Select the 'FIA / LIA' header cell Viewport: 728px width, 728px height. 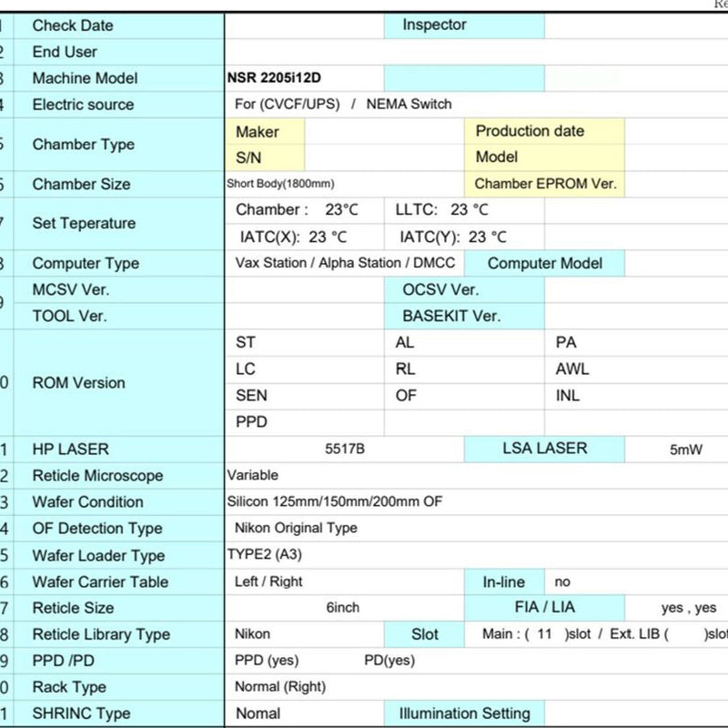coord(544,608)
